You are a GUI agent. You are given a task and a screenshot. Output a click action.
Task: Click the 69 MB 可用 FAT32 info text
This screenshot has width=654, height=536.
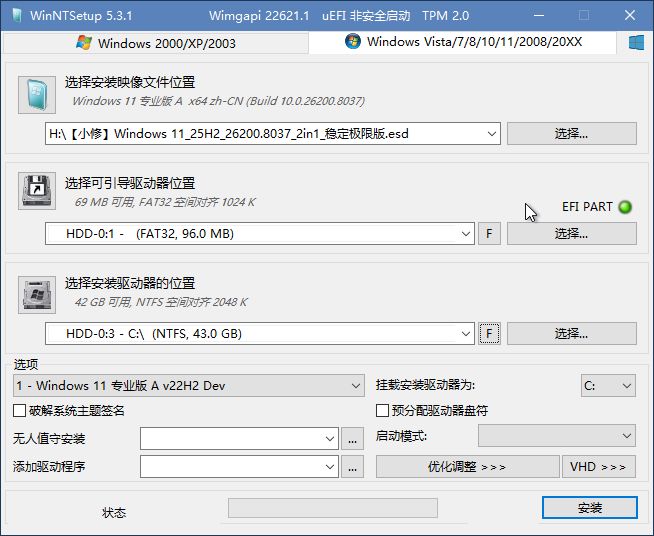click(x=165, y=202)
